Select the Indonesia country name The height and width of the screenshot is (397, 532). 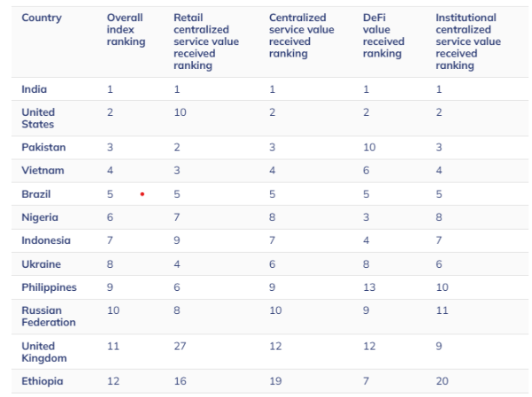point(46,240)
